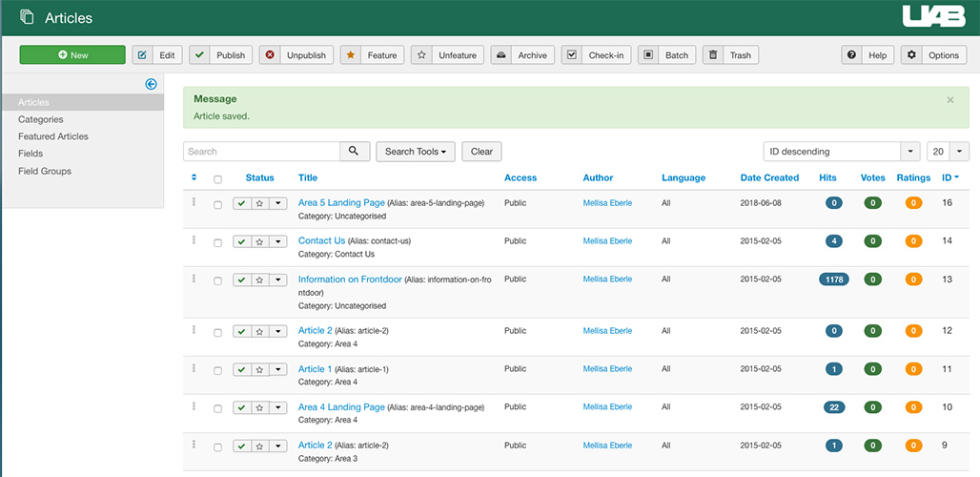
Task: Click into the Search input field
Action: (x=262, y=152)
